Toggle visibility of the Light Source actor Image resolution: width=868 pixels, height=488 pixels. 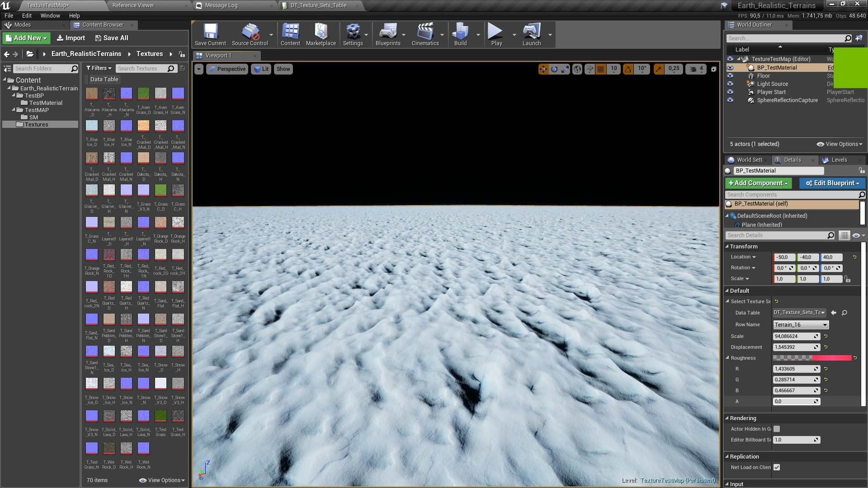731,84
